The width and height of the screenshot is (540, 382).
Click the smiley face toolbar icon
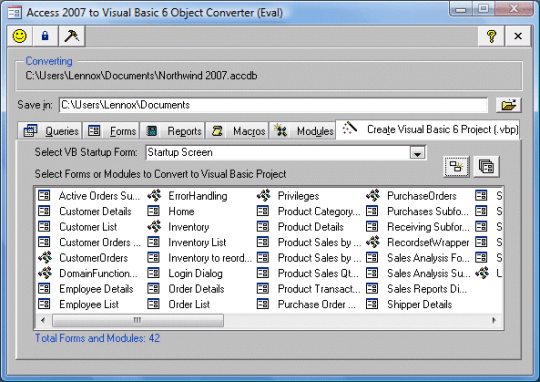coord(20,36)
